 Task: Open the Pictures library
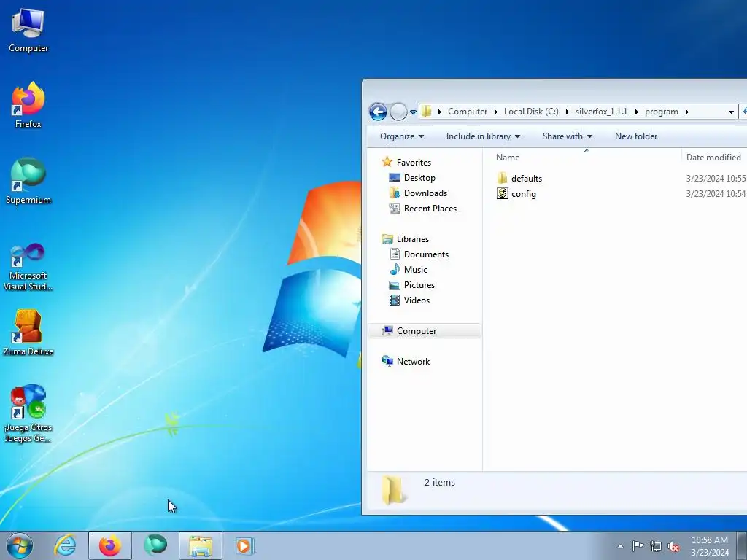(419, 285)
